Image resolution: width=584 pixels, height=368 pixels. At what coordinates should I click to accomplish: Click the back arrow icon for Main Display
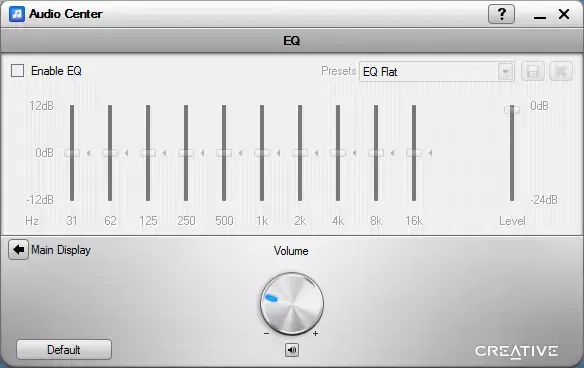click(x=18, y=250)
